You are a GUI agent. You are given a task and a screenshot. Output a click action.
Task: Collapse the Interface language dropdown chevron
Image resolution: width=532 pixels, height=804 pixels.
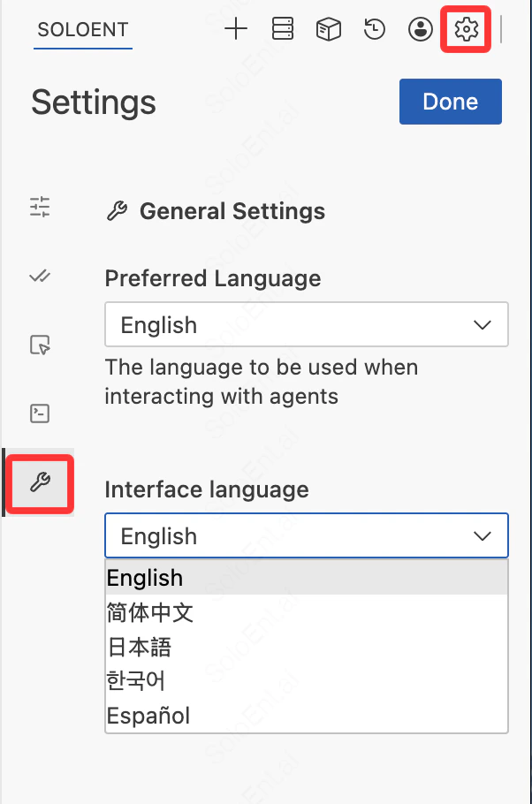pos(483,535)
